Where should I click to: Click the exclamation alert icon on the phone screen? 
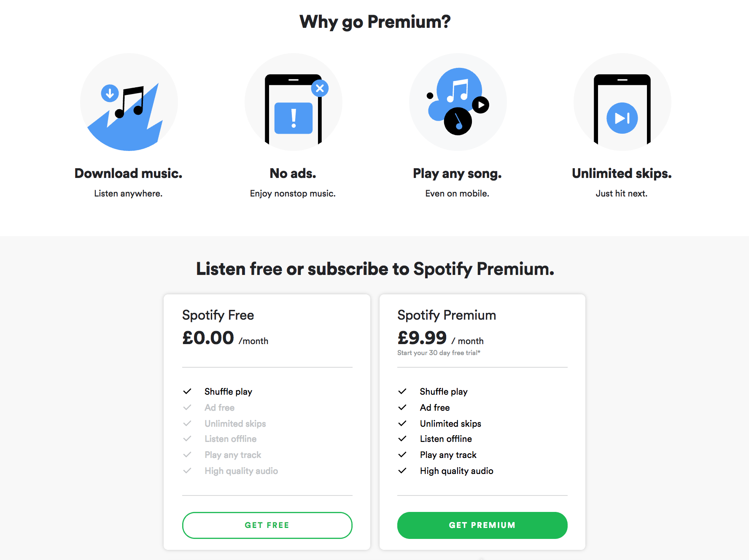[293, 117]
